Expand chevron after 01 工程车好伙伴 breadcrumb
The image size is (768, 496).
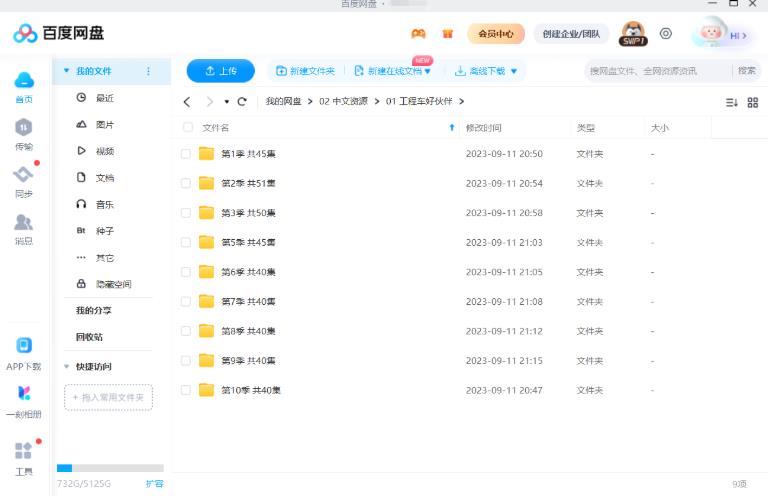tap(461, 101)
